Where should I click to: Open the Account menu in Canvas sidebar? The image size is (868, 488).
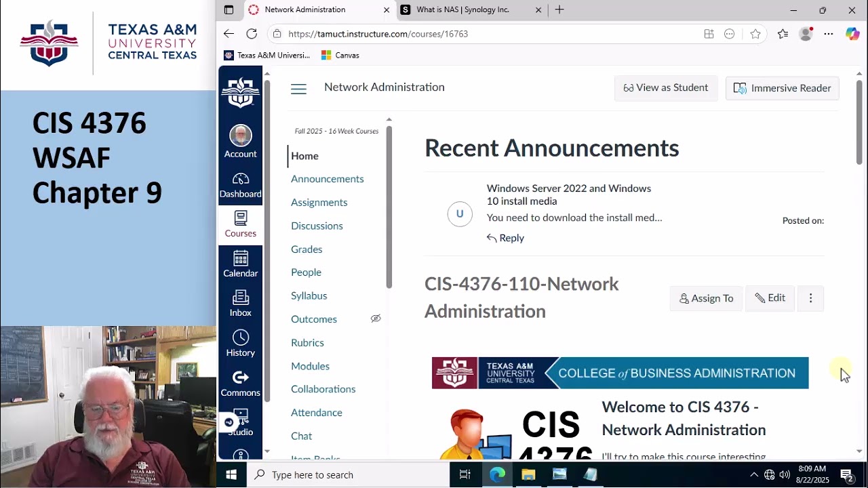click(x=240, y=142)
